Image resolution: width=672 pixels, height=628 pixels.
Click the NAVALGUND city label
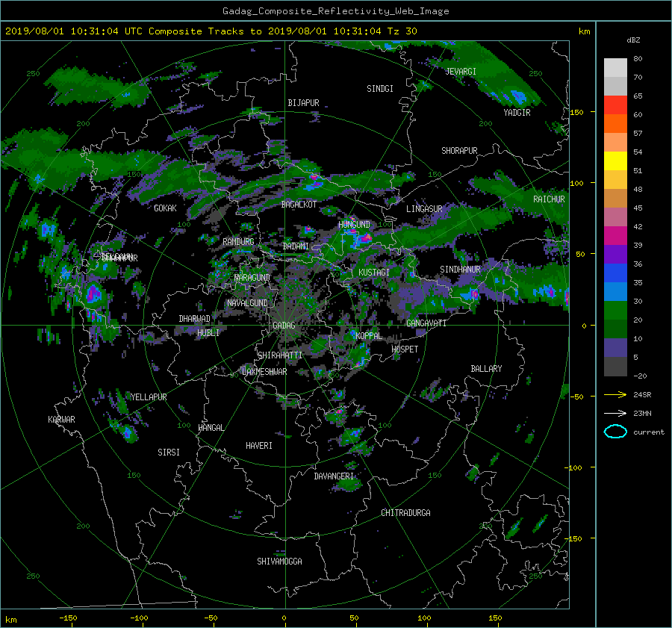click(x=247, y=302)
